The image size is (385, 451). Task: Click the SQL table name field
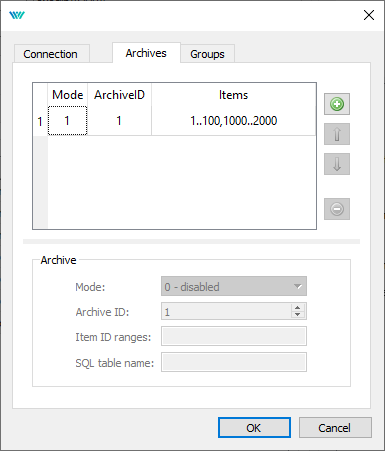coord(234,362)
